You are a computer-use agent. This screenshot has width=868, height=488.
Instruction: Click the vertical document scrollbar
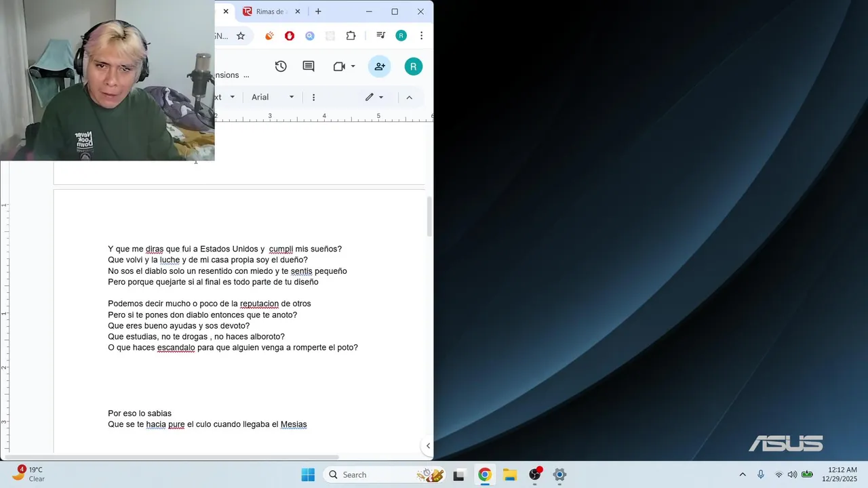click(429, 217)
